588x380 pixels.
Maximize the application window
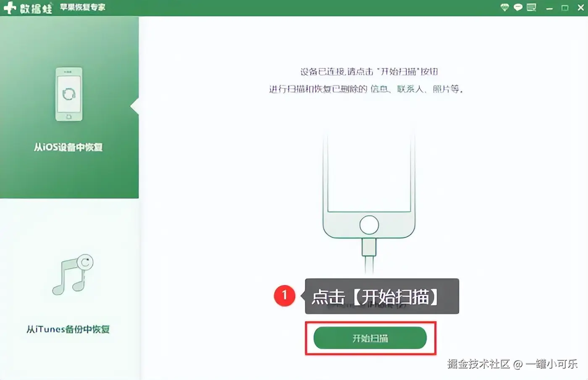565,8
